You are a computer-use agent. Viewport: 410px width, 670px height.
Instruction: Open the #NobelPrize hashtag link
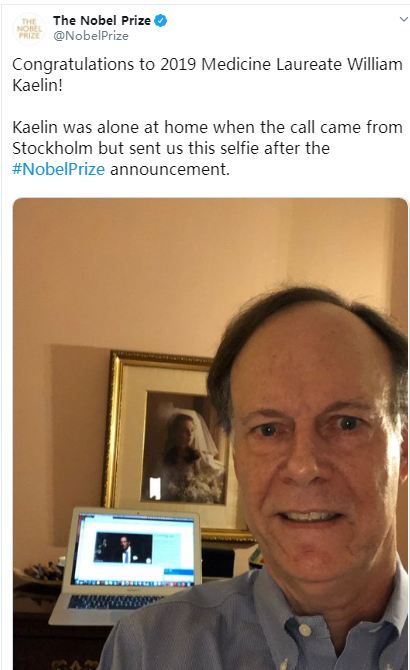click(x=59, y=169)
